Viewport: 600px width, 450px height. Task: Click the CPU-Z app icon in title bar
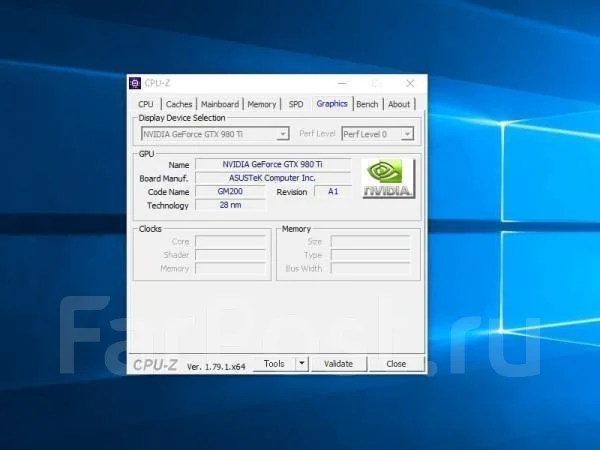(135, 83)
